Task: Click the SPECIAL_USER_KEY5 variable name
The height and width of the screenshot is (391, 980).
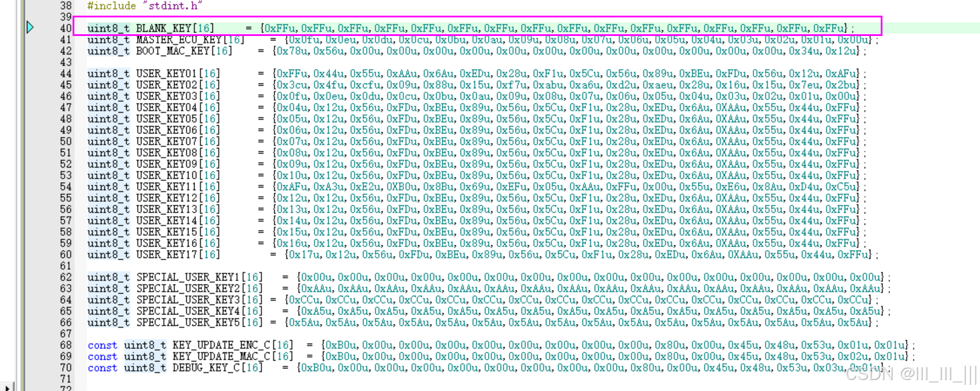Action: point(188,323)
